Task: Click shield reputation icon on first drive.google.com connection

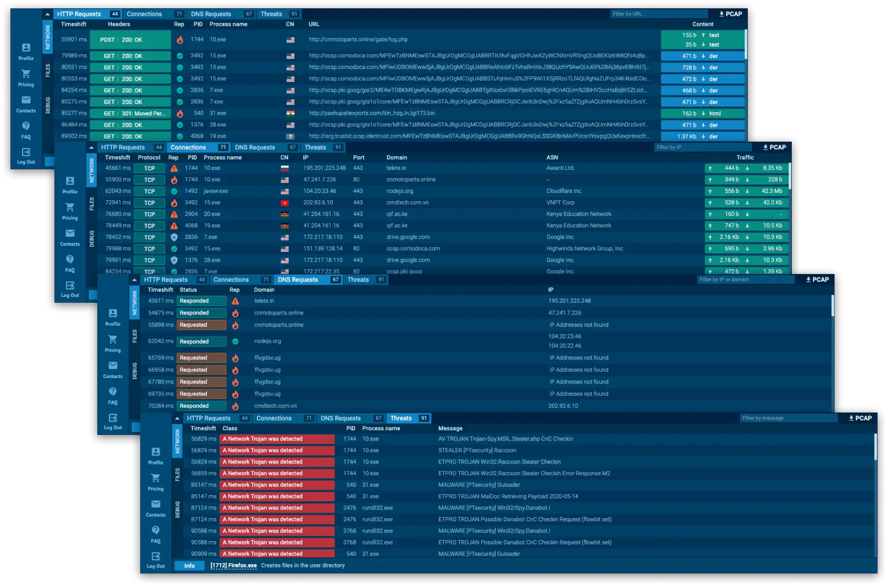Action: (x=174, y=237)
